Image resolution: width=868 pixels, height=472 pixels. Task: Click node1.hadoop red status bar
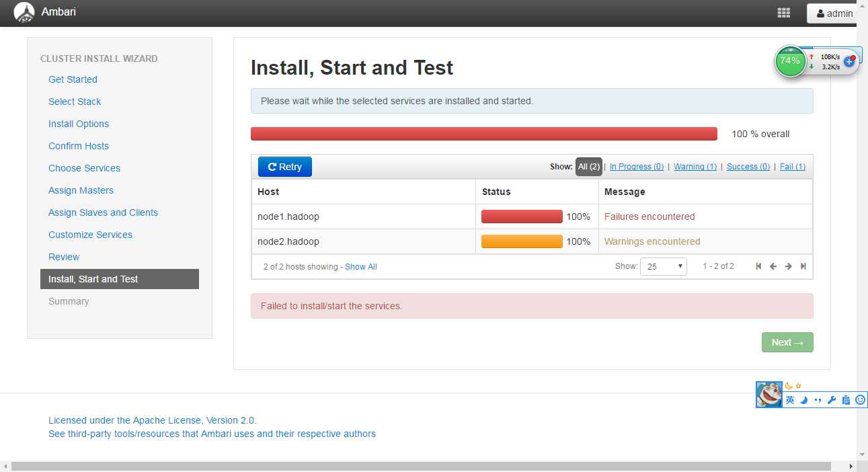point(522,217)
